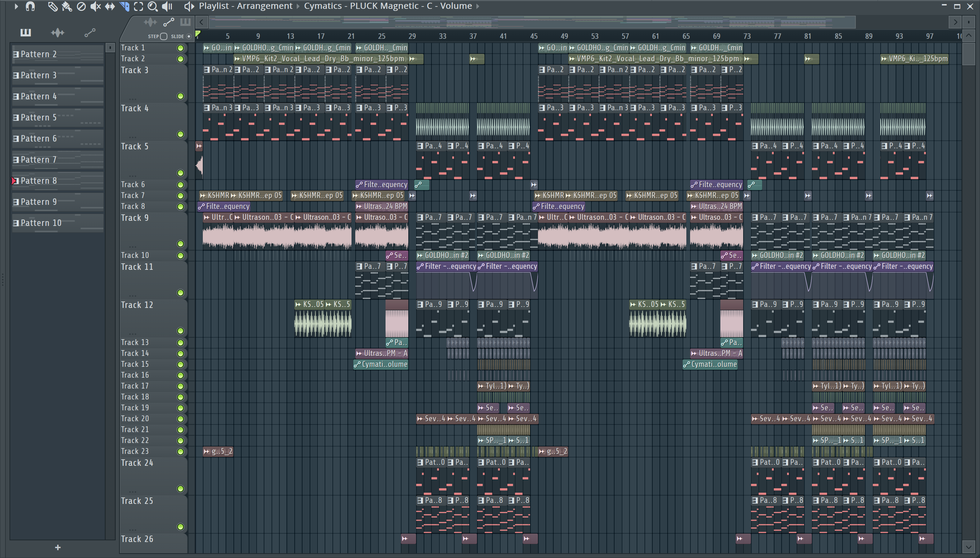
Task: Show audio clips in the picker panel
Action: click(x=58, y=33)
